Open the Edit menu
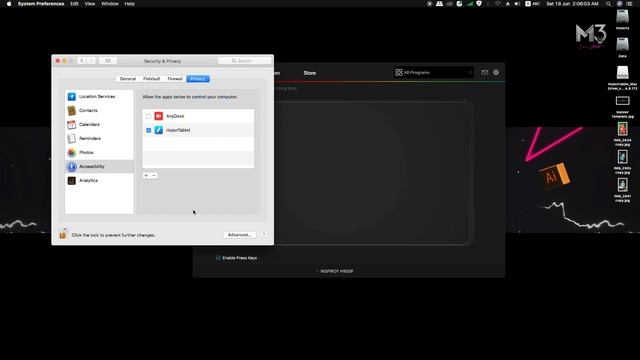640x360 pixels. [74, 4]
